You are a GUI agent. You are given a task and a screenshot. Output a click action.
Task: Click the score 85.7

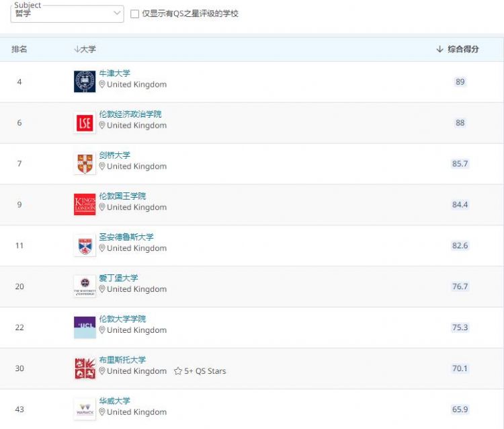460,163
